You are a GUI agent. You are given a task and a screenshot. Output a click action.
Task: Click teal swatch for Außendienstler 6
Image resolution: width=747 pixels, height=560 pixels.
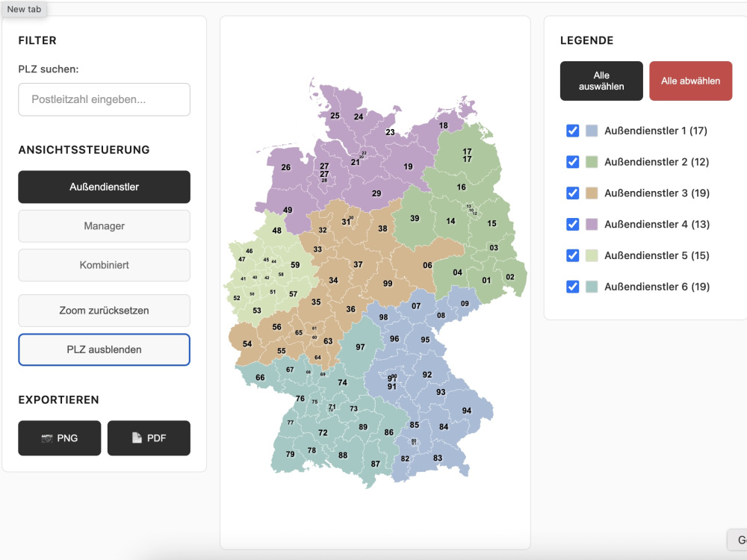click(x=592, y=287)
